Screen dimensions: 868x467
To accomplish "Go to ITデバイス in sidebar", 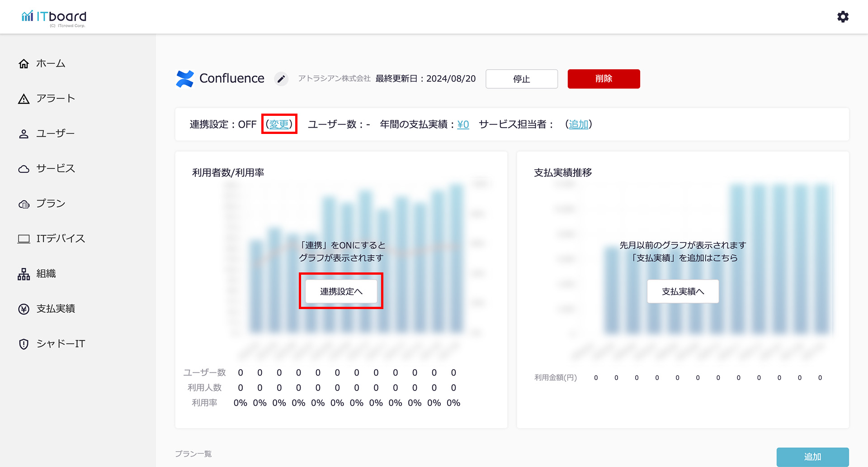I will (x=61, y=238).
